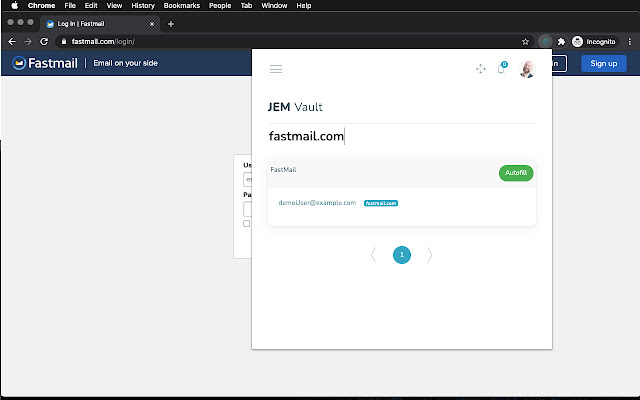The image size is (640, 400).
Task: Click the fastmail.com tag badge
Action: 381,203
